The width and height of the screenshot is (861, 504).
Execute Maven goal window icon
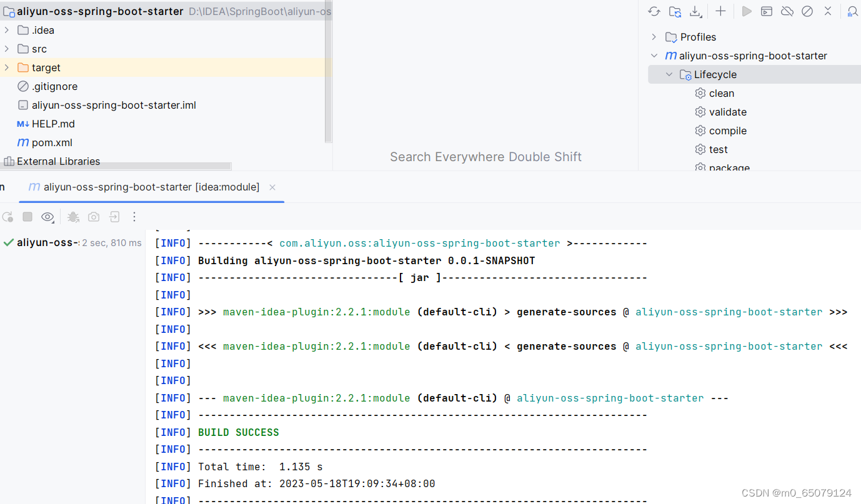tap(767, 11)
